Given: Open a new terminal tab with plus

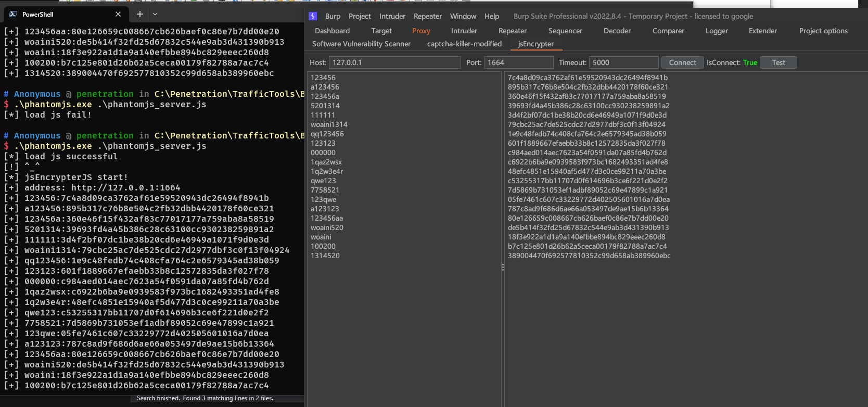Looking at the screenshot, I should [139, 14].
